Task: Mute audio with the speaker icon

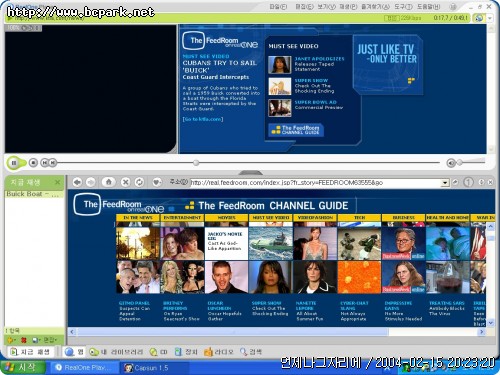Action: point(451,163)
